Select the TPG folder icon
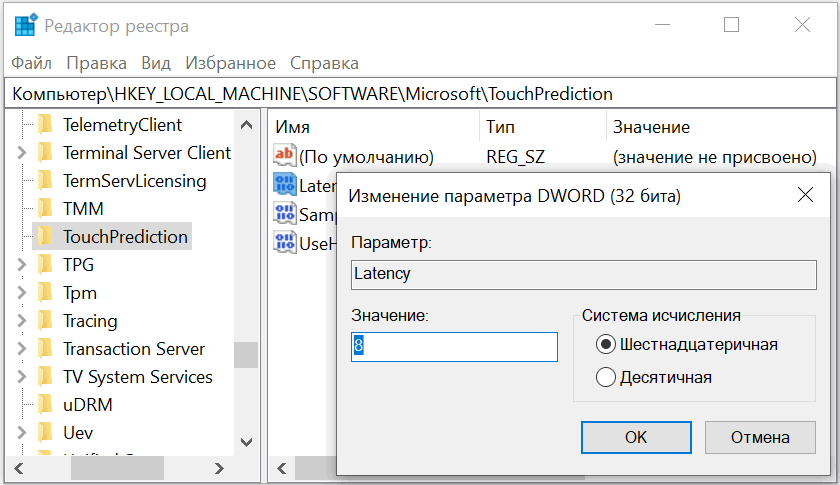 click(46, 265)
